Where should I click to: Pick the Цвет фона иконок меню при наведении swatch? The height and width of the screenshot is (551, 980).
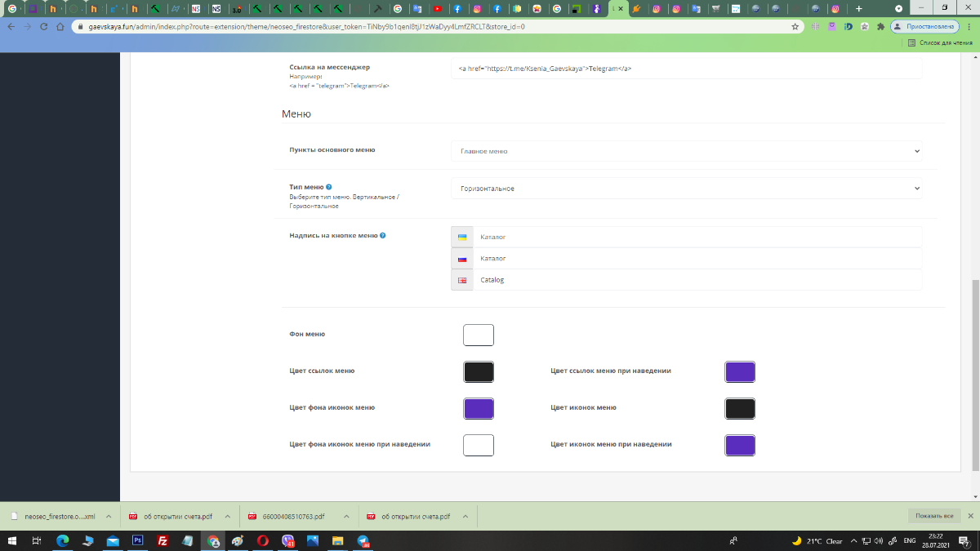pos(479,445)
